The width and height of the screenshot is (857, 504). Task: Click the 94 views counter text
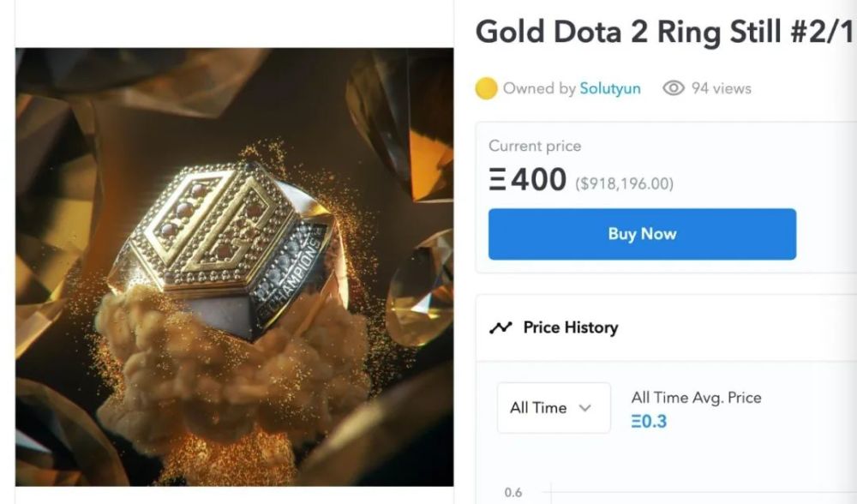pyautogui.click(x=721, y=88)
